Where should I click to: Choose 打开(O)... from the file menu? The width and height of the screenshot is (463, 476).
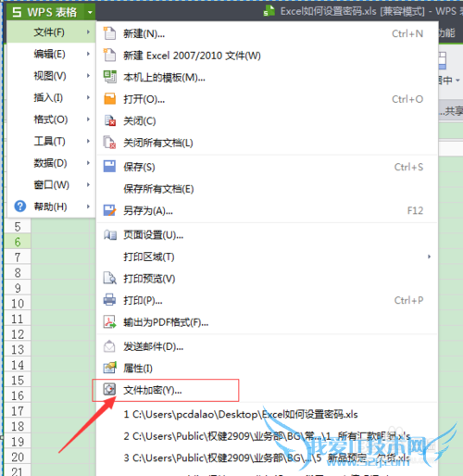pos(268,99)
